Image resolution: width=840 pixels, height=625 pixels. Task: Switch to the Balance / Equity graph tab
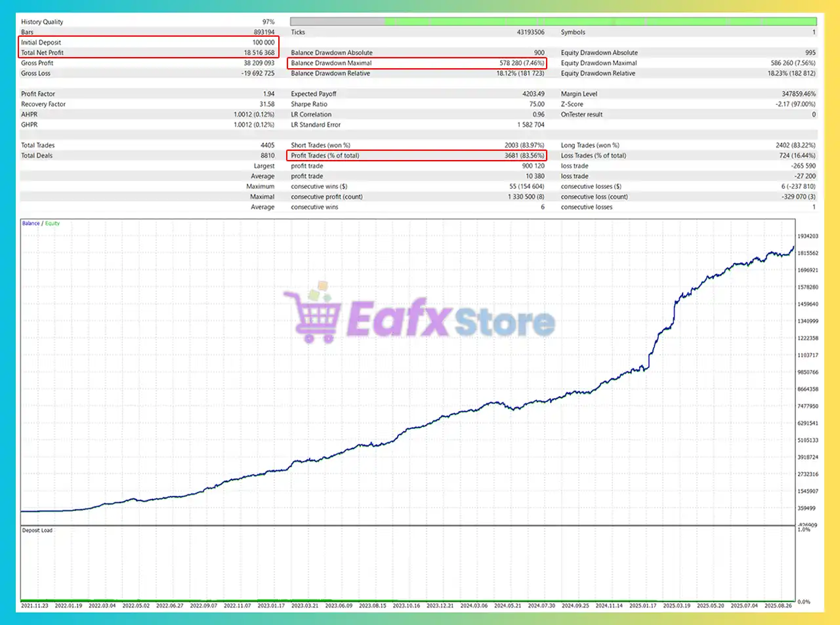point(39,223)
